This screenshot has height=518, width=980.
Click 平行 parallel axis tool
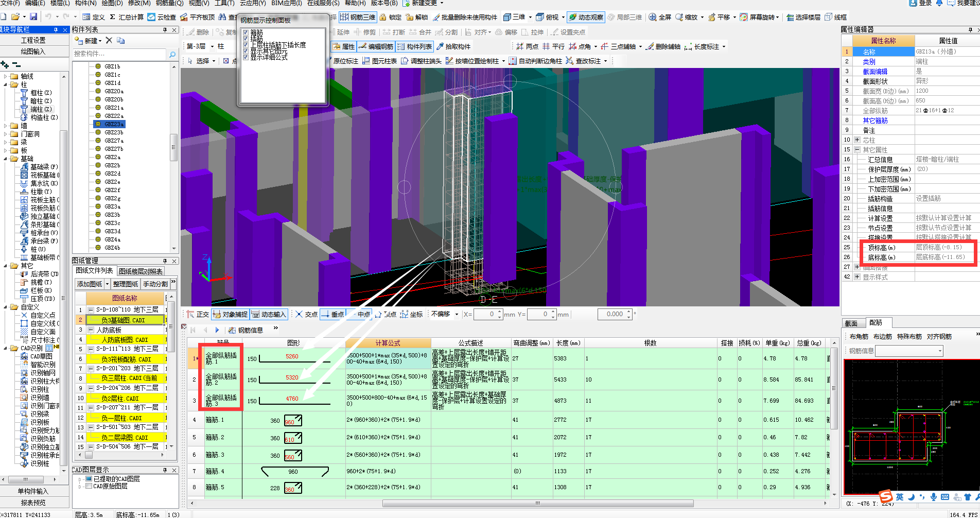(553, 46)
